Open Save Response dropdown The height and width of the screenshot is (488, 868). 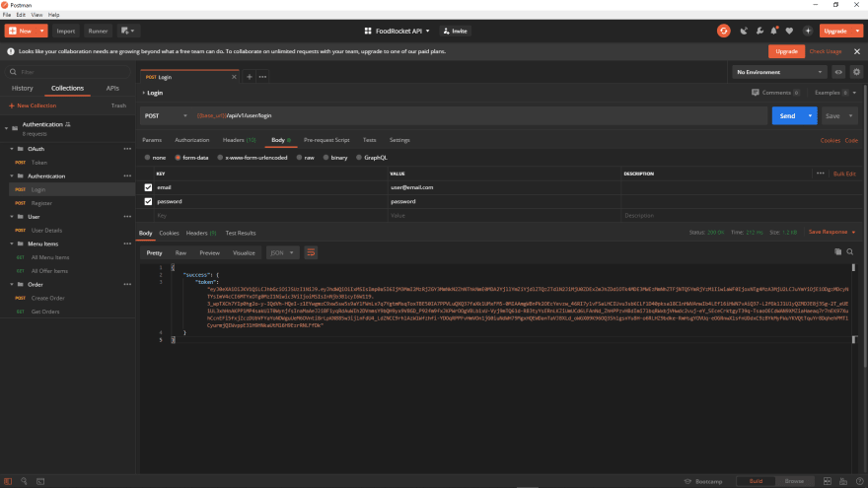(x=832, y=232)
